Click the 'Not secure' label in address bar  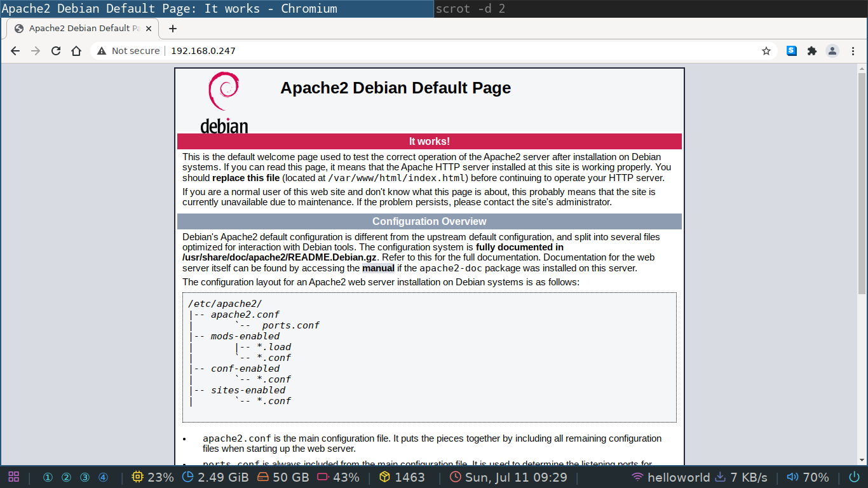tap(135, 51)
